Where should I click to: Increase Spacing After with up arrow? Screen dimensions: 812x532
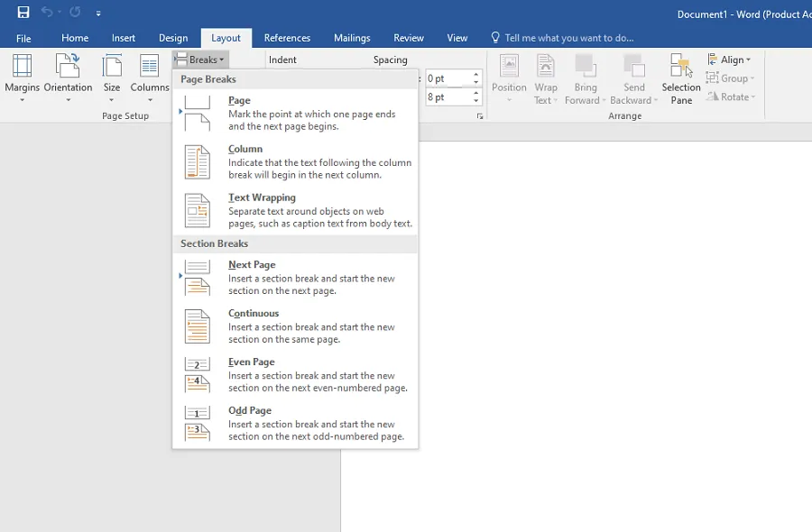click(475, 93)
